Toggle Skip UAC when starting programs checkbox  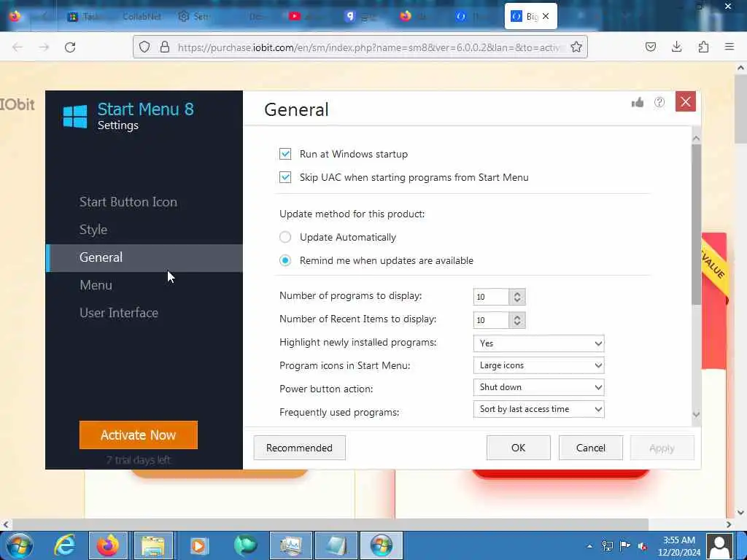[285, 177]
